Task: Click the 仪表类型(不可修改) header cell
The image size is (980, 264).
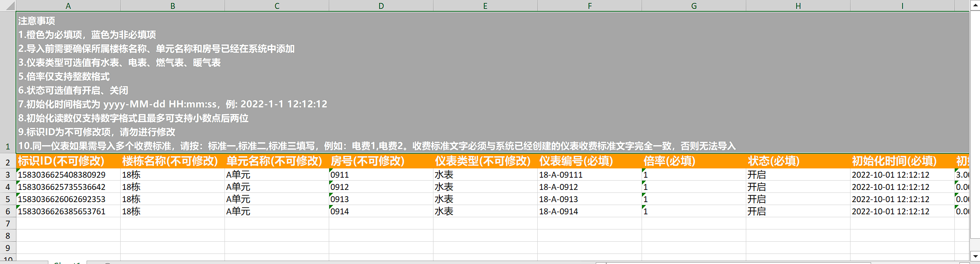Action: pyautogui.click(x=485, y=161)
